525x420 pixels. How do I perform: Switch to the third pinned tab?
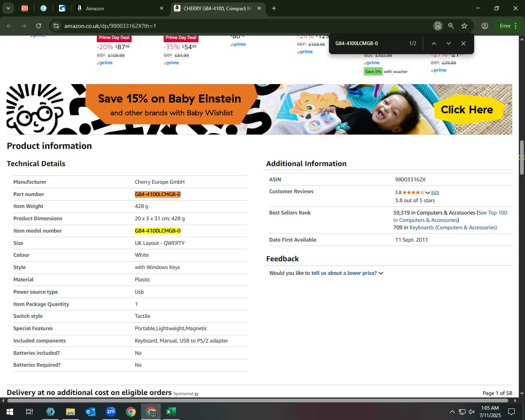coord(62,8)
